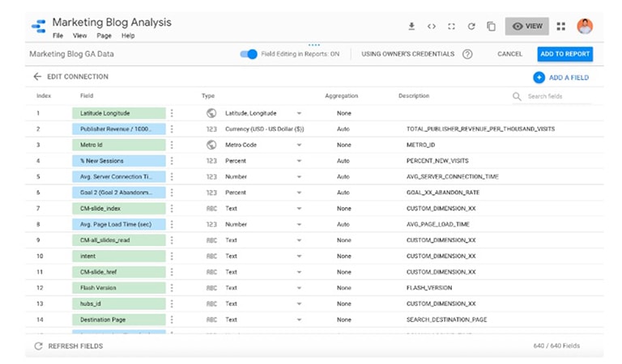
Task: Click EDIT CONNECTION link
Action: tap(78, 77)
